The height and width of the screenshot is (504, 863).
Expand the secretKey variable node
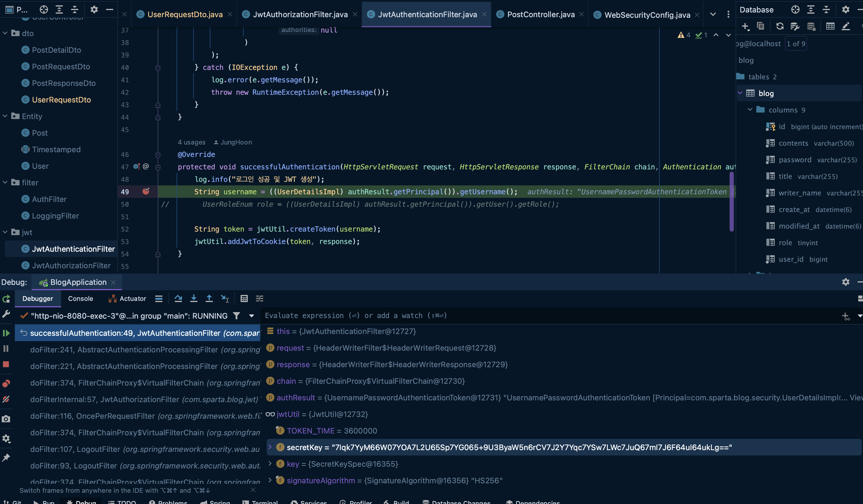[270, 447]
